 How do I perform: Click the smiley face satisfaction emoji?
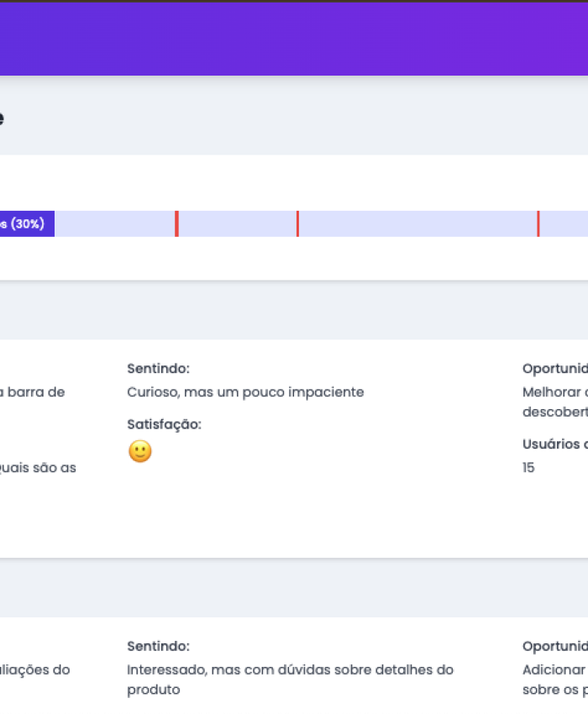point(139,451)
